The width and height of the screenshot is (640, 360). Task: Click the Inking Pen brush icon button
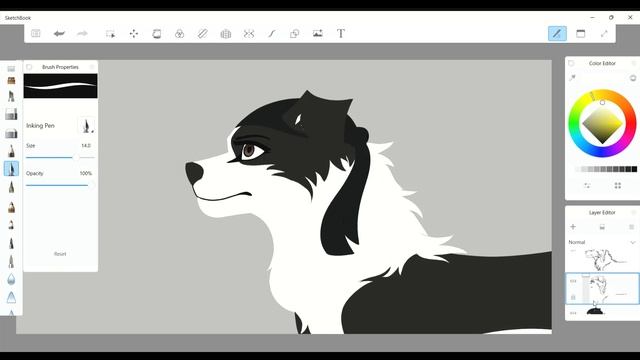[x=86, y=126]
